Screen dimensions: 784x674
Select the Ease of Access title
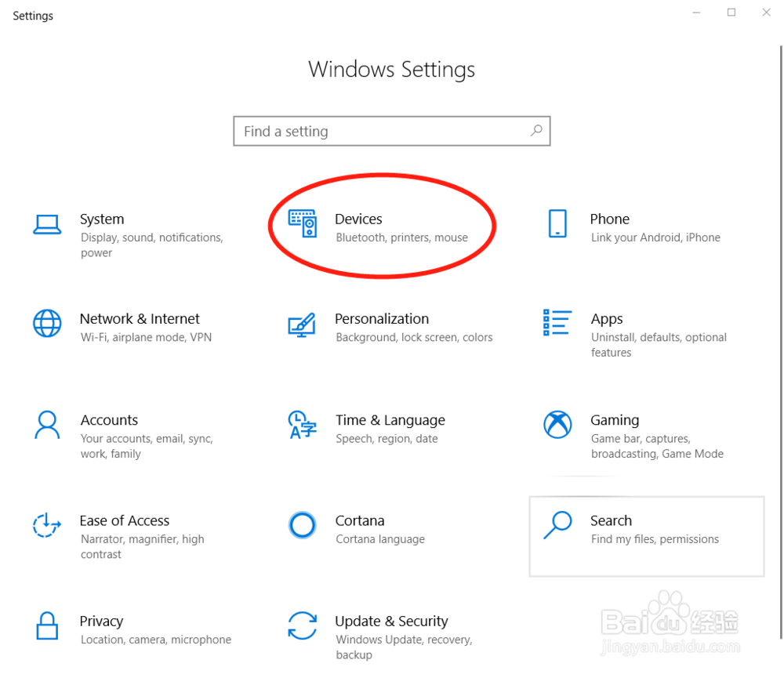(x=125, y=520)
